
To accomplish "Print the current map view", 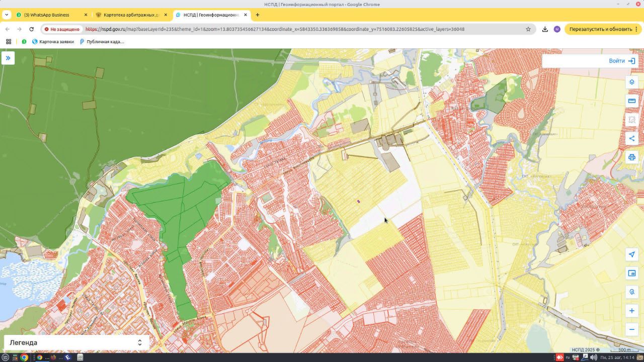I will pyautogui.click(x=632, y=157).
